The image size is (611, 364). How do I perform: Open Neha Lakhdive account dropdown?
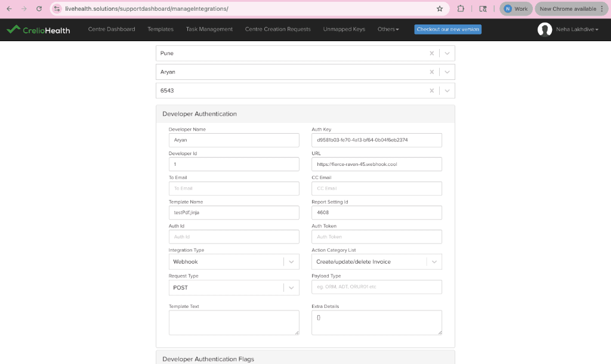coord(577,29)
